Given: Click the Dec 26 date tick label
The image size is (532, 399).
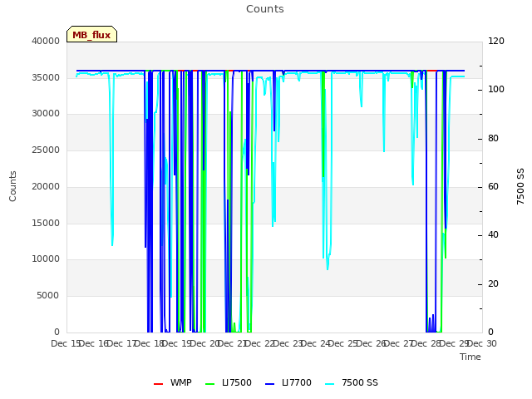Looking at the screenshot, I should [x=372, y=343].
